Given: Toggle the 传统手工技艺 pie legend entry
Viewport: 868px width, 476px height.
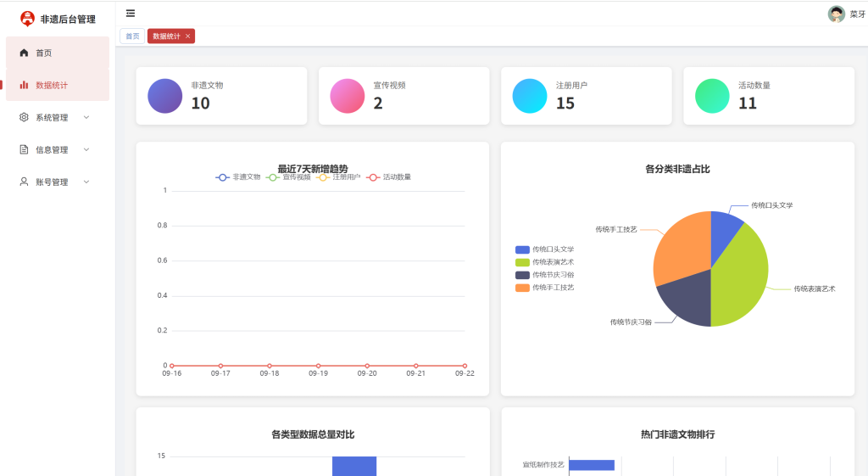Looking at the screenshot, I should pyautogui.click(x=545, y=288).
